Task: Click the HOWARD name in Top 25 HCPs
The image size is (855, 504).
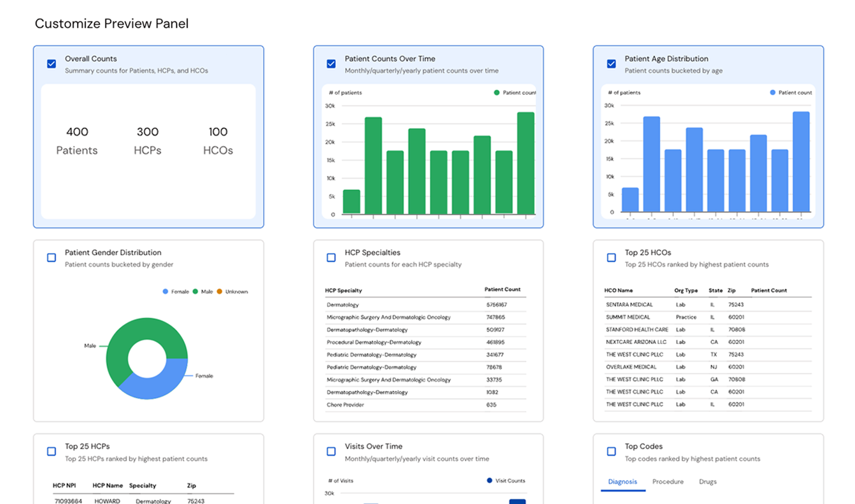Action: coord(107,501)
